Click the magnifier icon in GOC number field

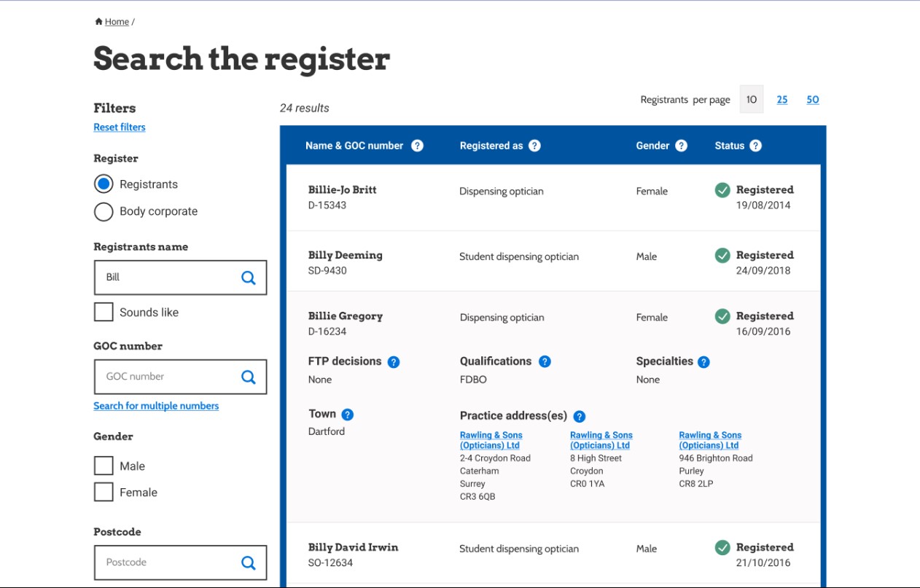tap(249, 377)
